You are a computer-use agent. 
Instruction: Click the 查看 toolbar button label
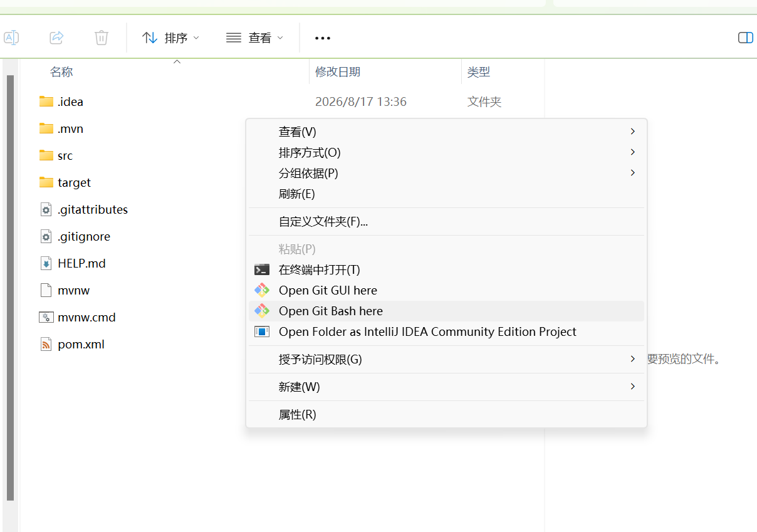(260, 38)
